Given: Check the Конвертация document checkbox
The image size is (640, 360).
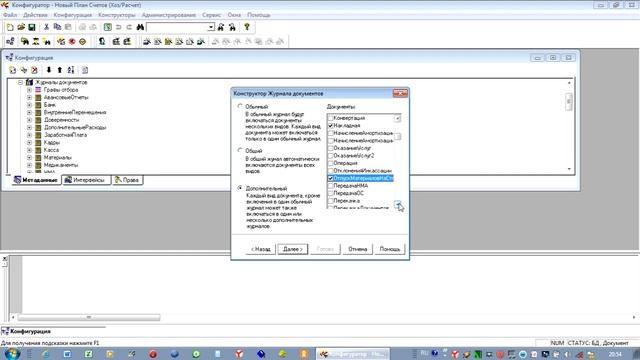Looking at the screenshot, I should 331,118.
